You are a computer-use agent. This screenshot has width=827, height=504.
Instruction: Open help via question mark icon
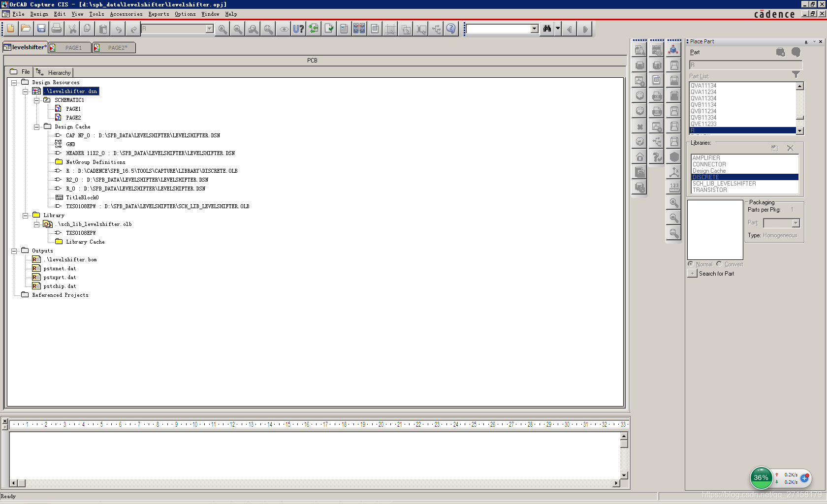click(451, 29)
